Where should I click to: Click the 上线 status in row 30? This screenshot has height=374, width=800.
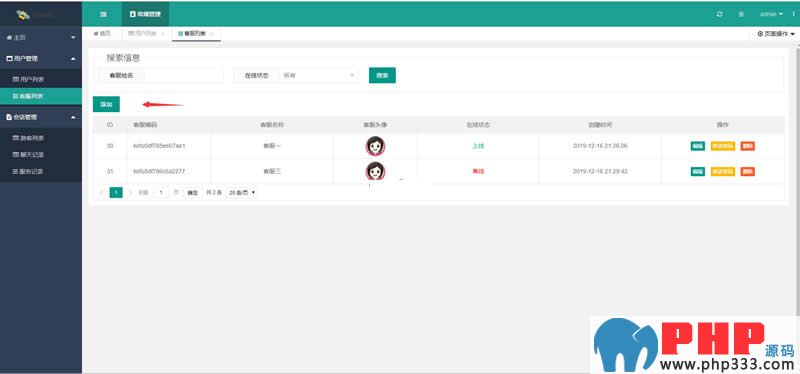tap(478, 146)
